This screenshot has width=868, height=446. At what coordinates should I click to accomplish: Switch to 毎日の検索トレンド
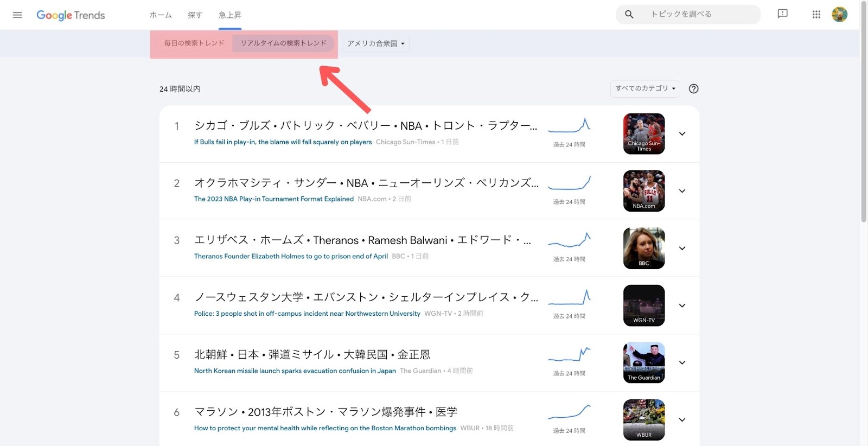click(x=194, y=43)
